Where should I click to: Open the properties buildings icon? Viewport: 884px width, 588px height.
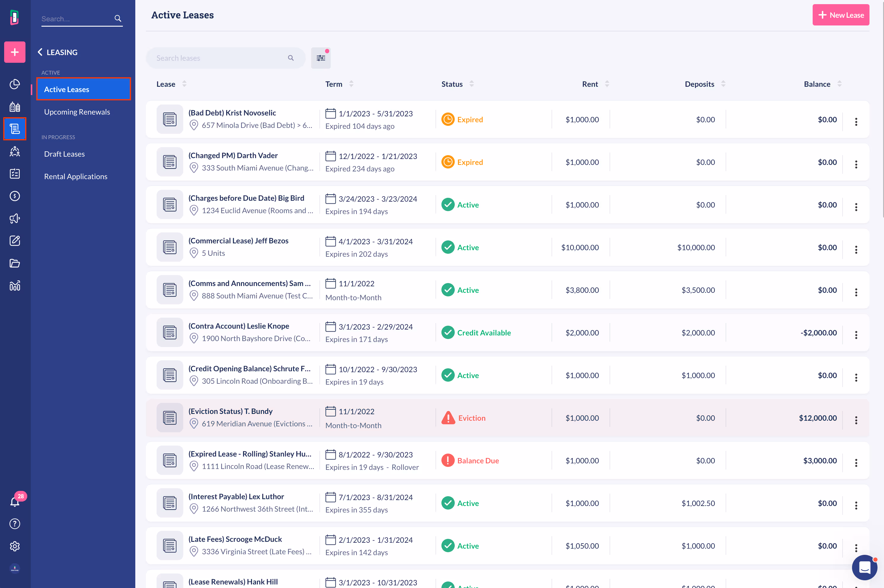15,107
